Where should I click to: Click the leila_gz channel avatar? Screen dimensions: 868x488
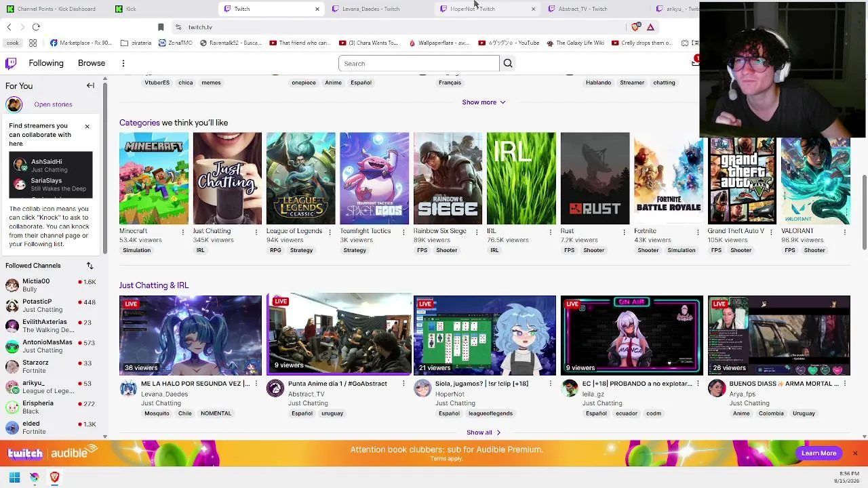click(570, 388)
